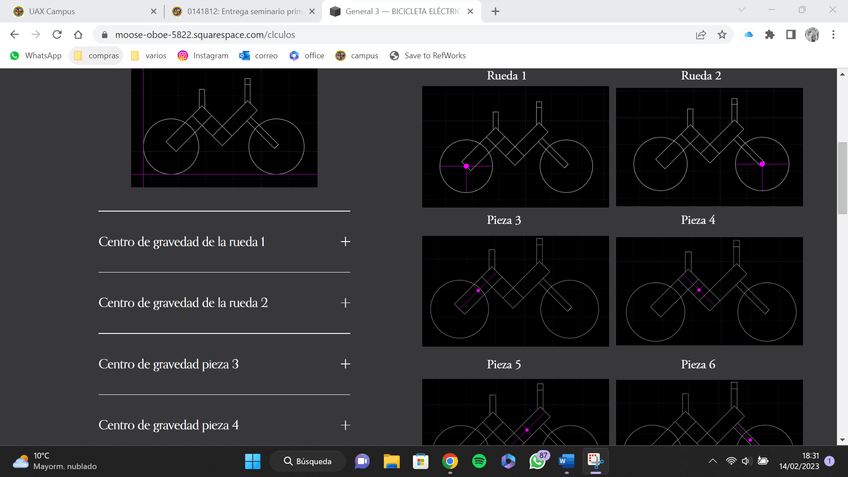This screenshot has height=477, width=848.
Task: Open the Instagram bookmark
Action: coord(203,56)
